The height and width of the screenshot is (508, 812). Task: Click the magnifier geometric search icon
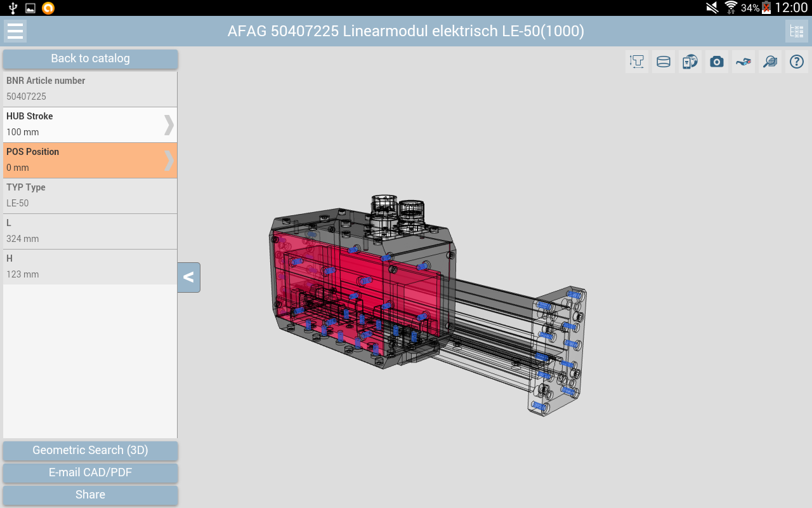click(770, 62)
